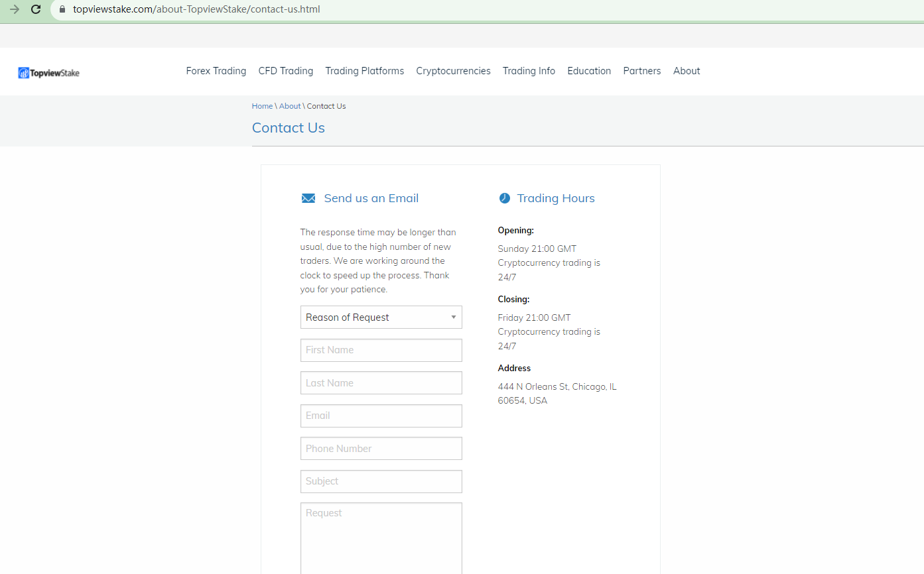Screen dimensions: 924x574
Task: Click the padlock site security icon
Action: 62,9
